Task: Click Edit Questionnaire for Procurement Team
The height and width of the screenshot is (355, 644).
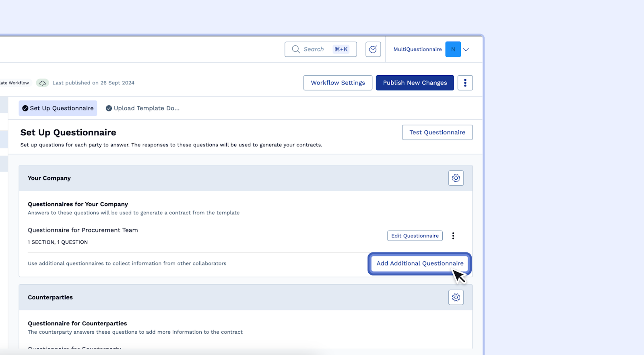Action: coord(415,236)
